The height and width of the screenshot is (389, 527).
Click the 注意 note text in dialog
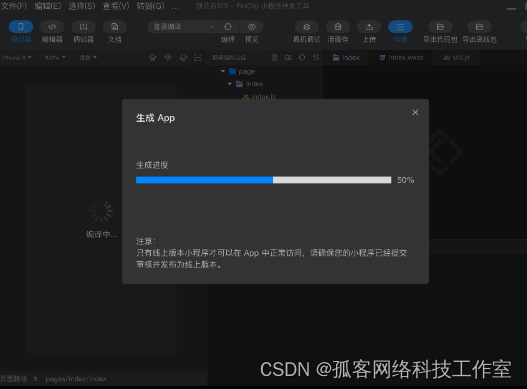[x=272, y=253]
